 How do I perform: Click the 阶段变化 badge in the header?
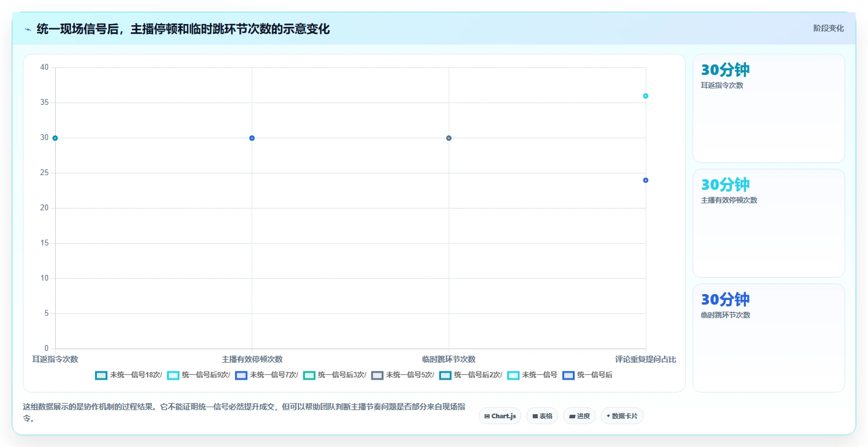click(828, 28)
